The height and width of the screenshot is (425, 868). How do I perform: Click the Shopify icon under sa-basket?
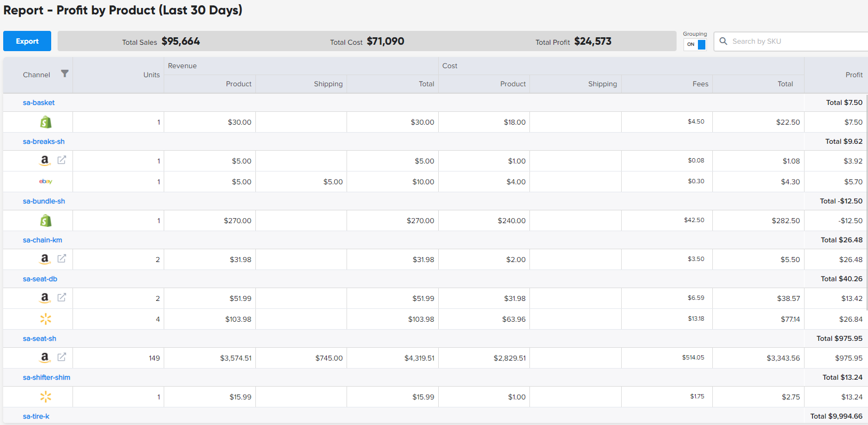click(x=46, y=122)
